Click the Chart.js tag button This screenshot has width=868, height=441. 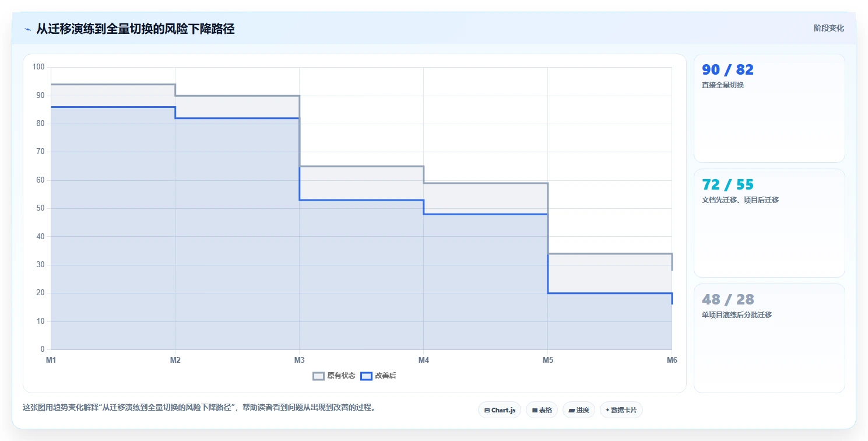point(500,410)
